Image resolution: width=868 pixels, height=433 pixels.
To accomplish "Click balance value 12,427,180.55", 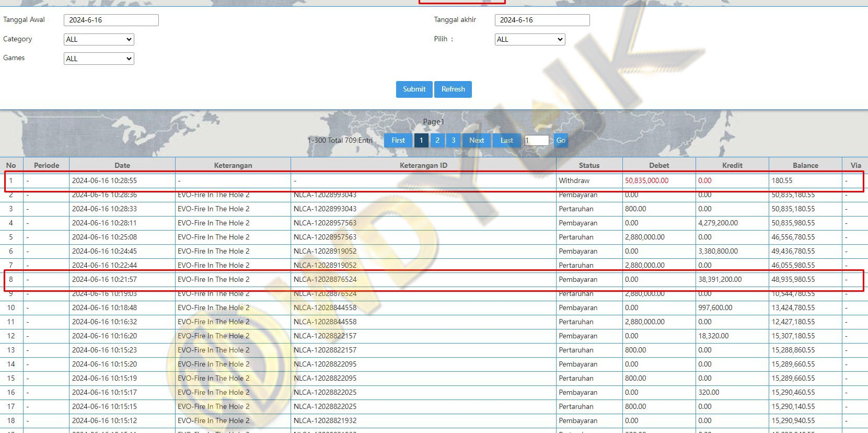I will [x=793, y=322].
